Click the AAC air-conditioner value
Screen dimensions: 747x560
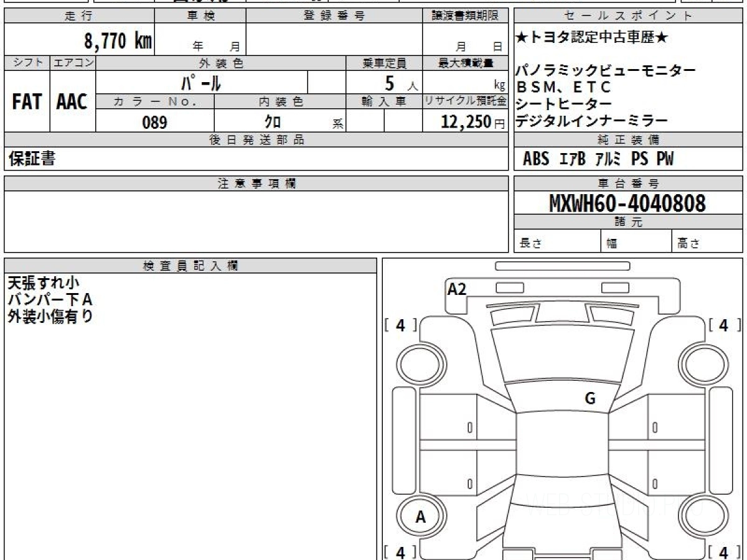72,102
